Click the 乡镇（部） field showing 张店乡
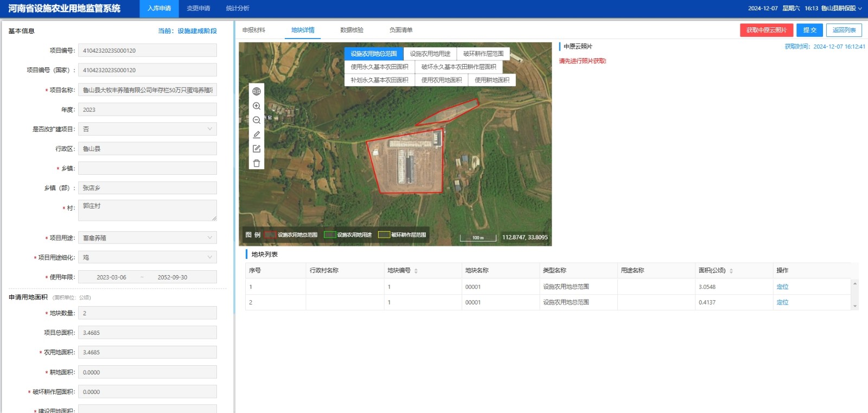Screen dimensions: 868x413 click(x=148, y=188)
